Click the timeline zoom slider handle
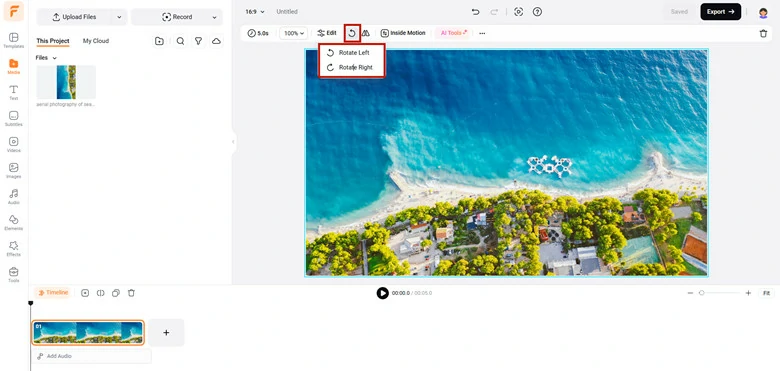Screen dimensions: 780x371 pos(701,293)
